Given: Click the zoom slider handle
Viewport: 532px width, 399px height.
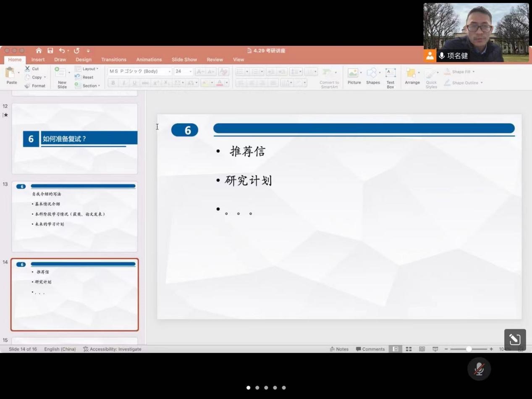Looking at the screenshot, I should [x=469, y=349].
